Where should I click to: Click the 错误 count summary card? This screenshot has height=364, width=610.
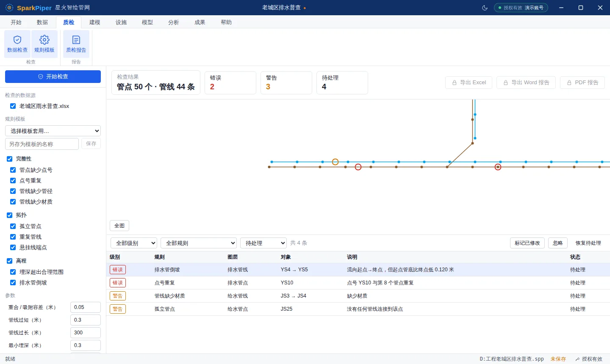[x=230, y=83]
